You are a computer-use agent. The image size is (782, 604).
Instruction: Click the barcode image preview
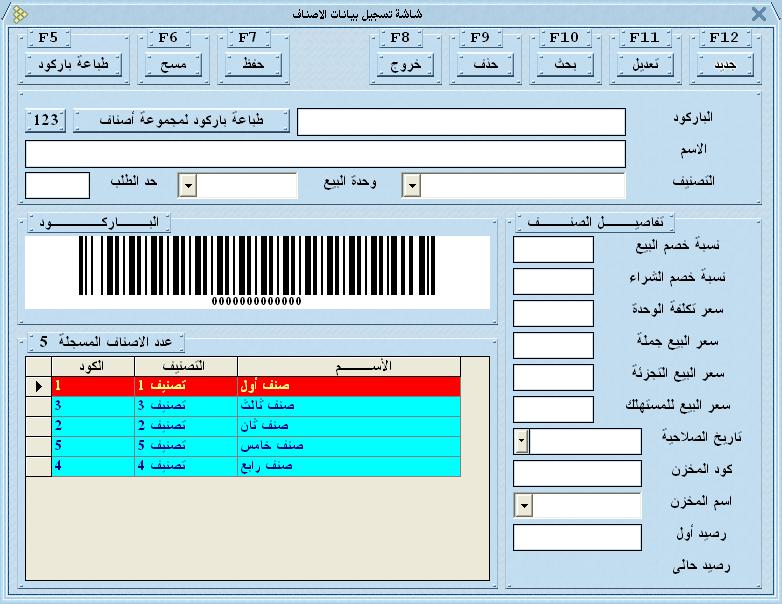coord(257,272)
